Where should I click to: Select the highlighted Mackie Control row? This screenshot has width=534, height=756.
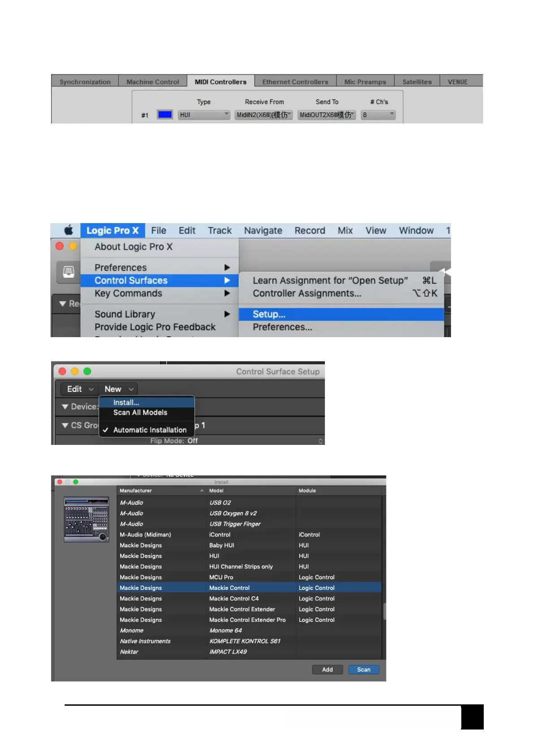[249, 588]
